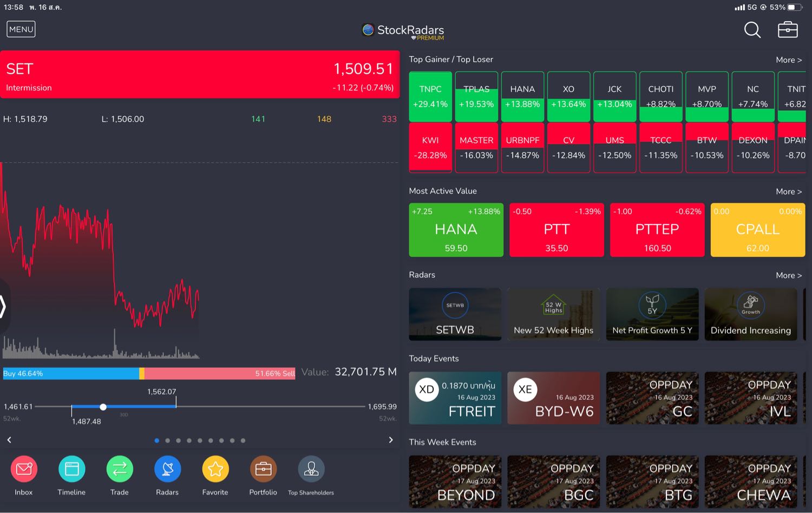Select the third page indicator dot
The width and height of the screenshot is (812, 513).
[179, 440]
